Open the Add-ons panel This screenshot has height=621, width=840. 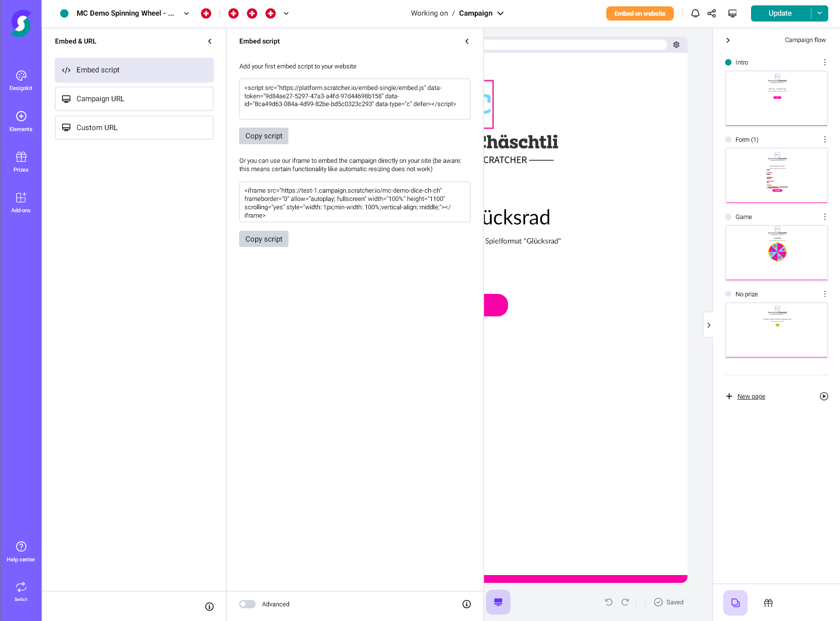click(x=21, y=201)
